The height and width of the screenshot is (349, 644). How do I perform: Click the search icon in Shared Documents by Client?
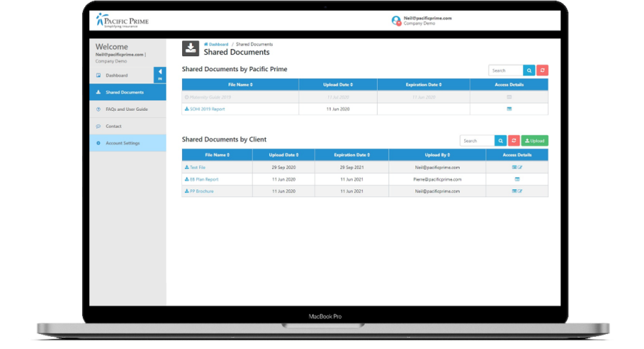point(501,141)
